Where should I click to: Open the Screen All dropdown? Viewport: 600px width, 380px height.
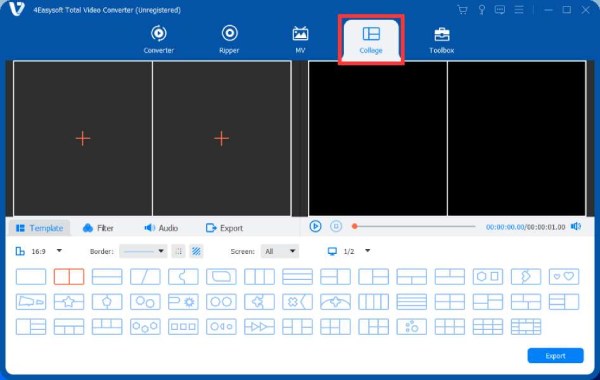point(280,251)
